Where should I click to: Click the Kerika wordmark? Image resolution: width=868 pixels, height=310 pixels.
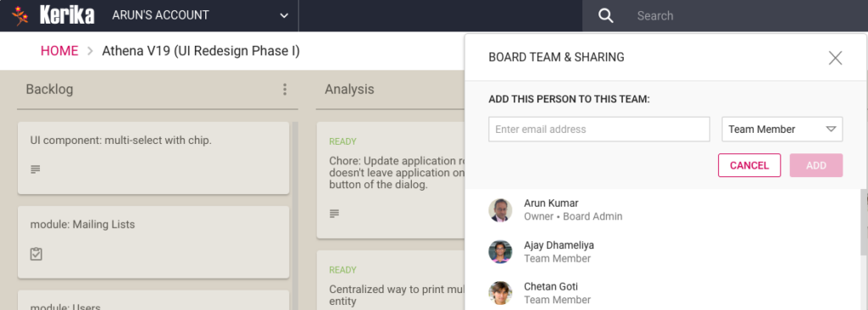67,15
